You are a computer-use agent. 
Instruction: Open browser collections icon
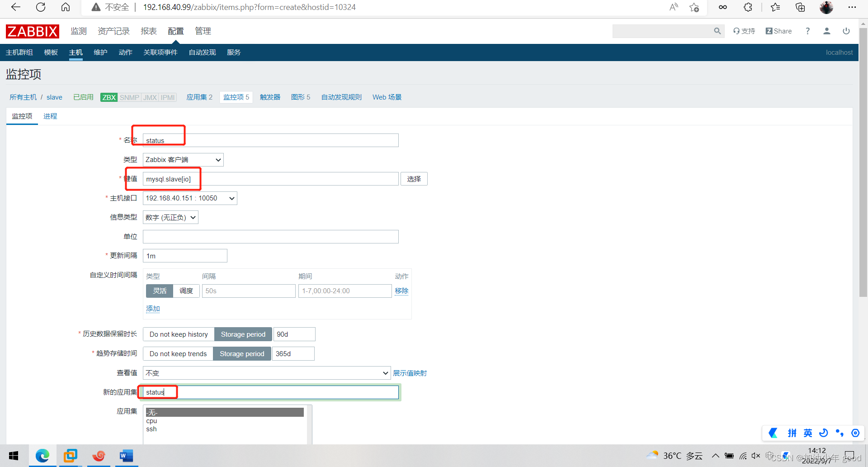tap(800, 7)
